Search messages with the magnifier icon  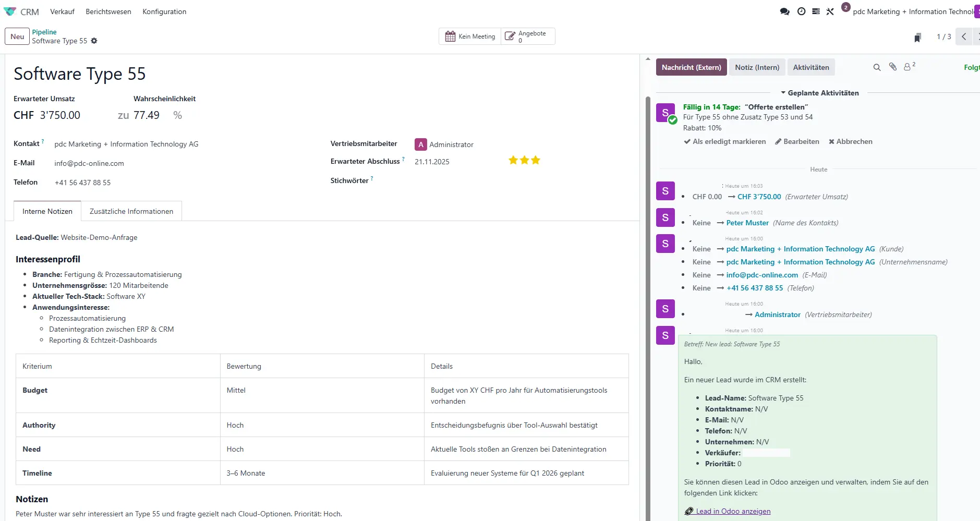(877, 67)
